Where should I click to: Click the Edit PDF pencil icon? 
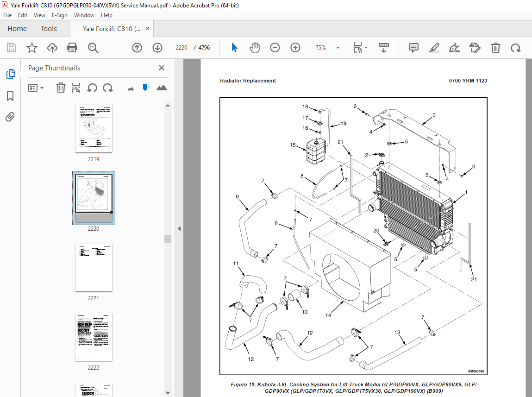pyautogui.click(x=475, y=48)
